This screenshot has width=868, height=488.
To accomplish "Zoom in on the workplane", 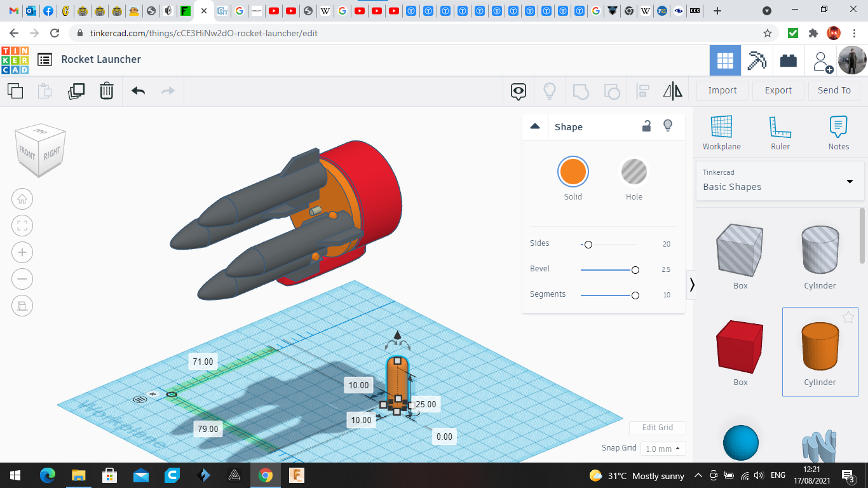I will pos(22,252).
